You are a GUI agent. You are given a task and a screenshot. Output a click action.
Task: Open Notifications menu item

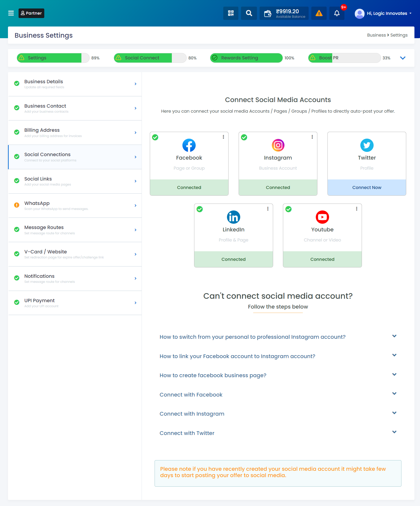coord(75,279)
